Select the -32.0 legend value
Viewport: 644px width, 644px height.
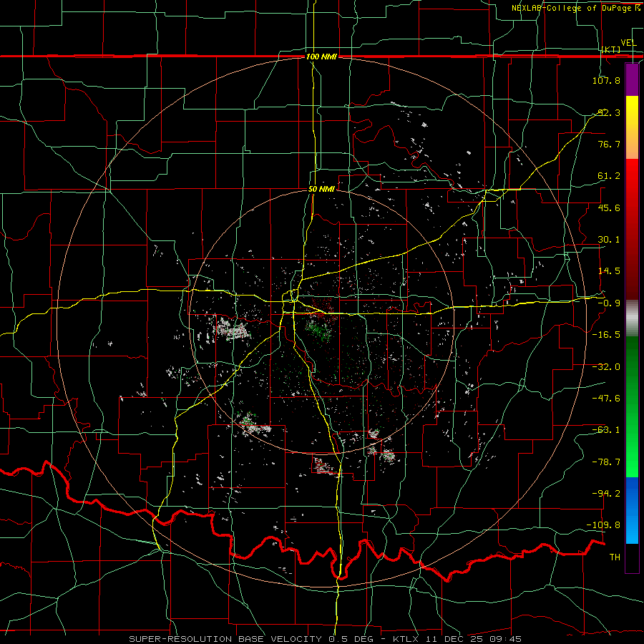[x=606, y=367]
